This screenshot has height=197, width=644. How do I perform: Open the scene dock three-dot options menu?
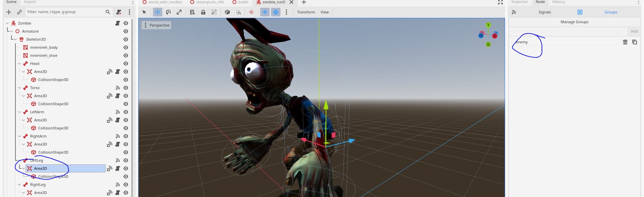coord(129,12)
